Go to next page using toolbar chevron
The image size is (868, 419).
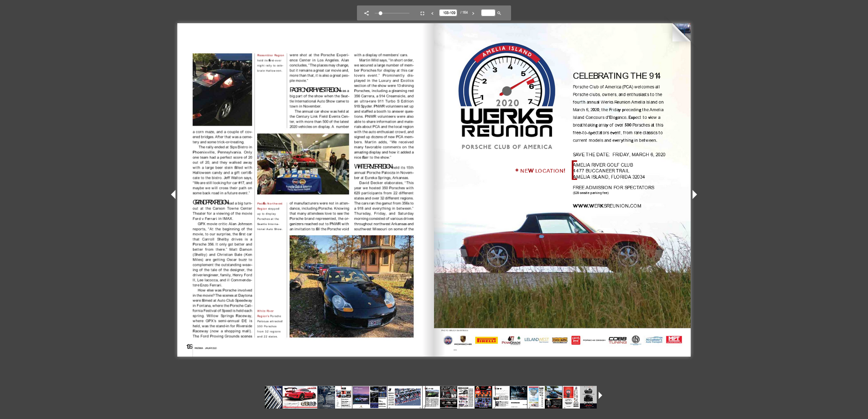tap(473, 13)
